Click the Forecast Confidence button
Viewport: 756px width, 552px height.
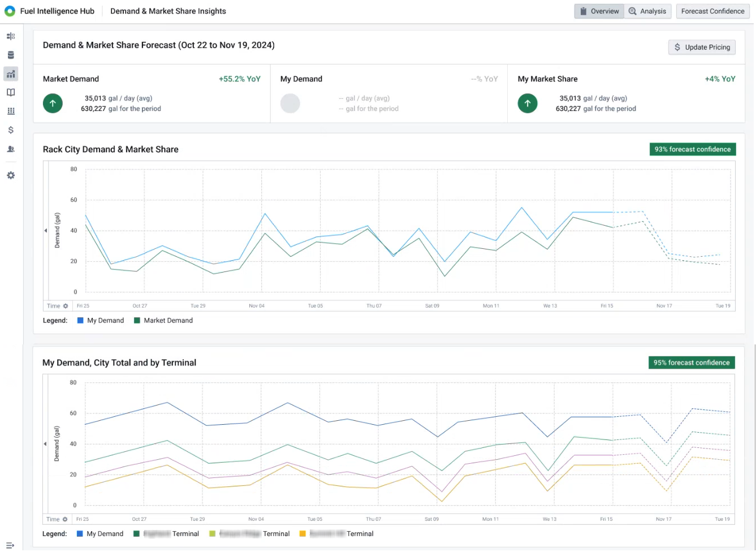[x=712, y=11]
